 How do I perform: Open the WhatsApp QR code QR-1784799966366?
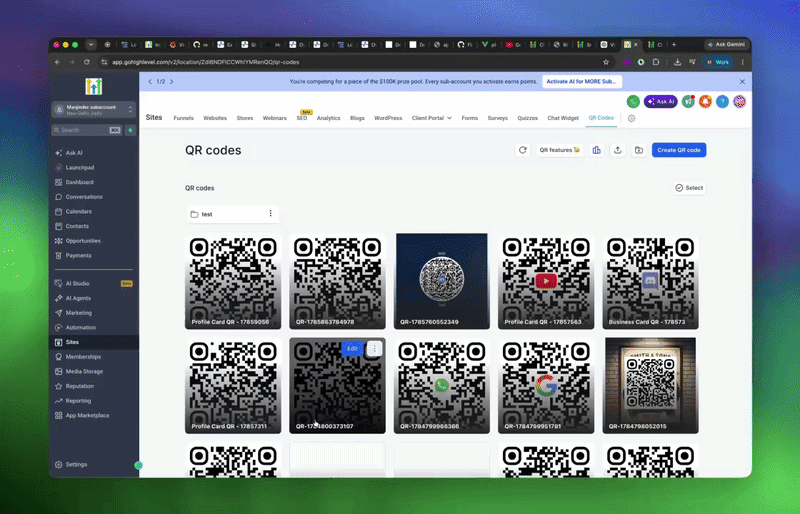click(442, 385)
